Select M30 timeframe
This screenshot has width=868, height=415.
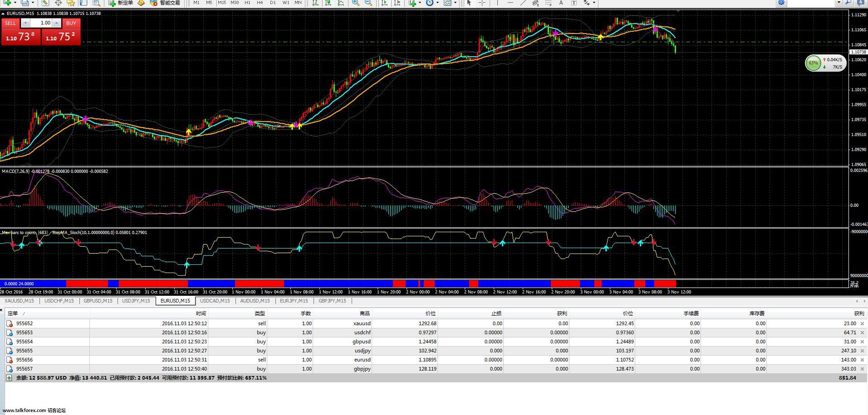pyautogui.click(x=235, y=2)
